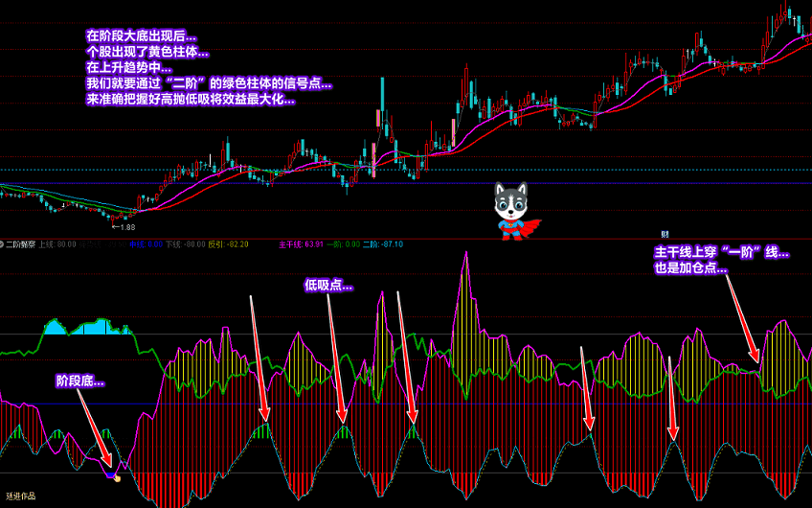The height and width of the screenshot is (508, 812).
Task: Click the green 一阶: 0.00 value
Action: pyautogui.click(x=344, y=244)
